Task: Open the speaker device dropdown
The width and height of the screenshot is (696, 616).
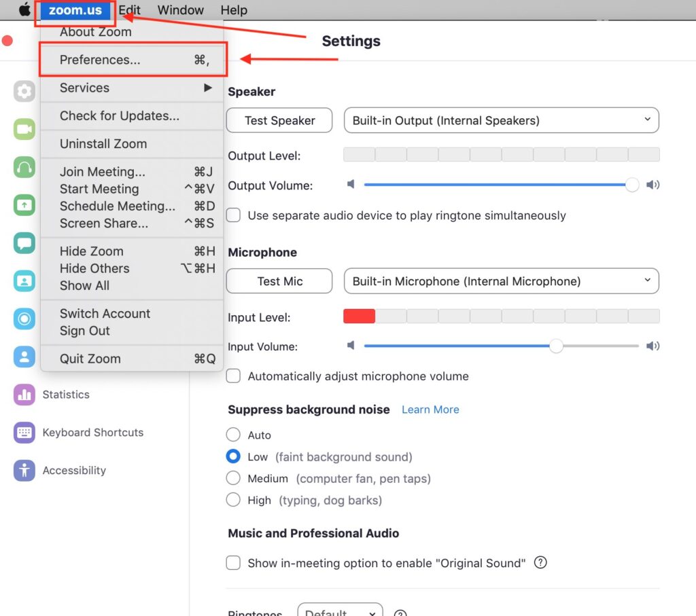Action: click(x=501, y=120)
